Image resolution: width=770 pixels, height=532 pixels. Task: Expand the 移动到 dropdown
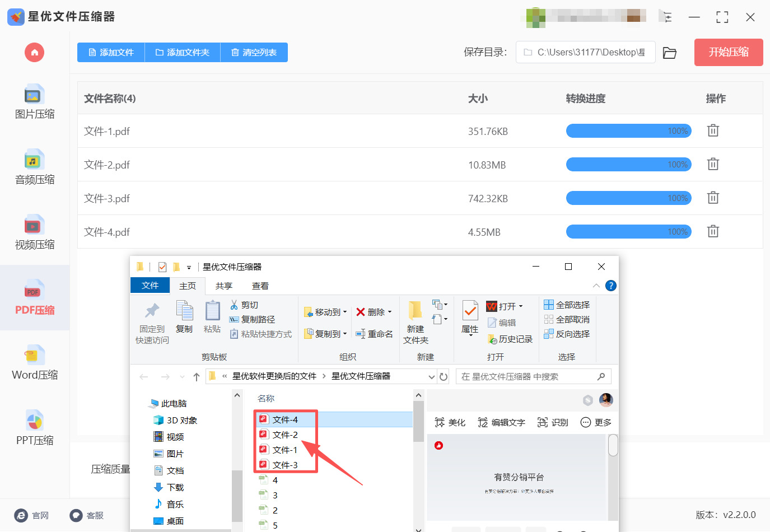(344, 312)
